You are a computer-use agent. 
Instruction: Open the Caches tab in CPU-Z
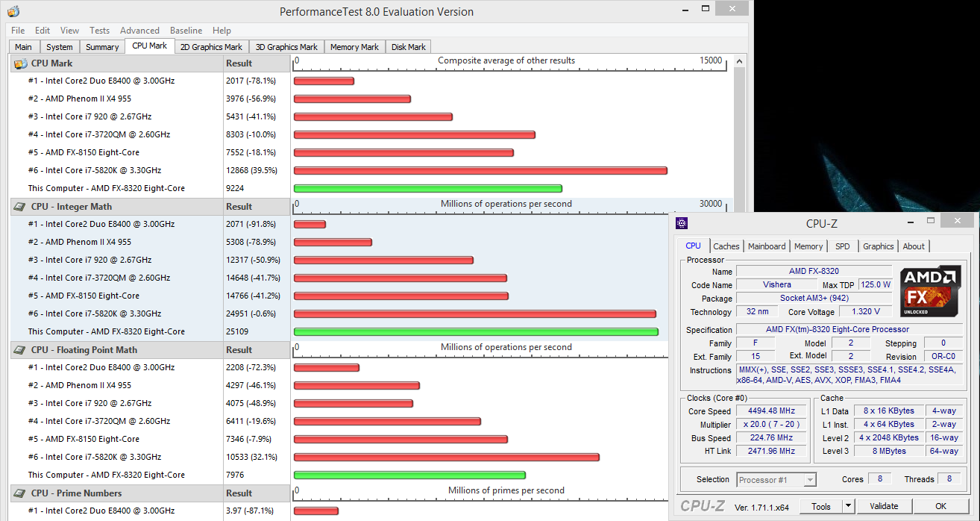pyautogui.click(x=726, y=246)
